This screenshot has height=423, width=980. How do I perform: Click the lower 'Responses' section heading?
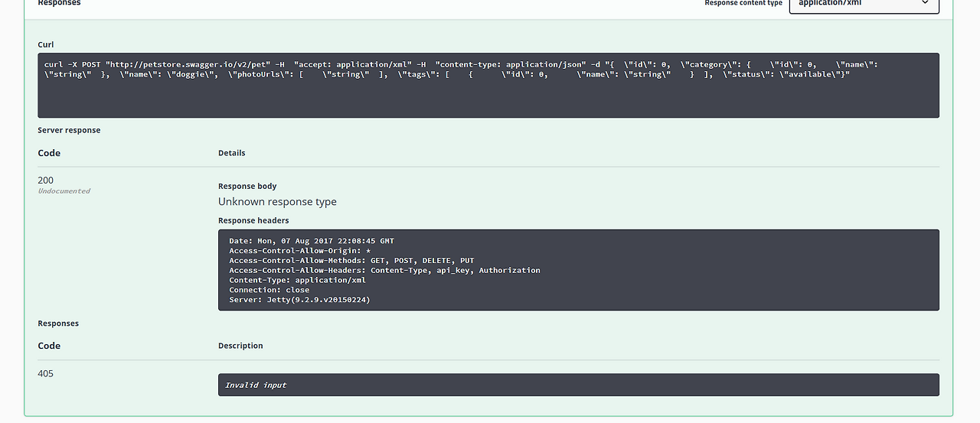click(58, 324)
